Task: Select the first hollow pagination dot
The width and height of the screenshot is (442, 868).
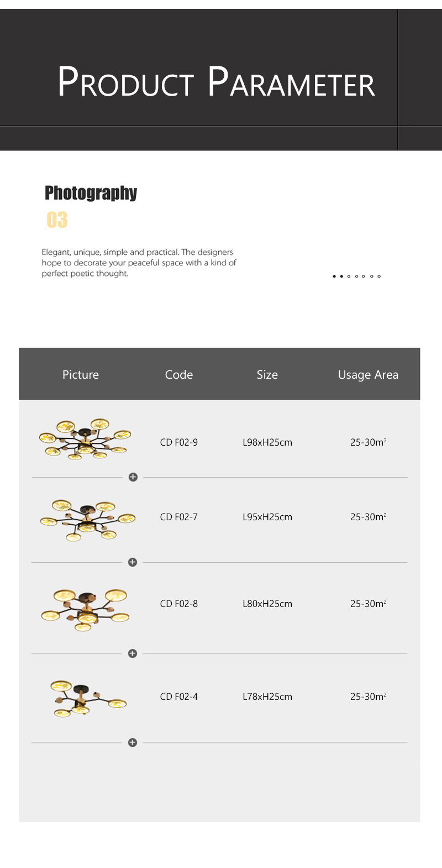Action: 349,276
